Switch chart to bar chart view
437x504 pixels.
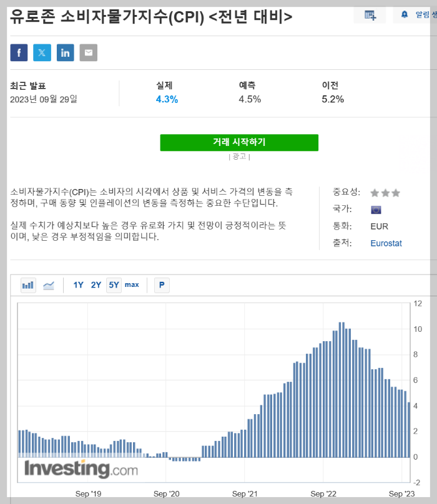click(28, 285)
